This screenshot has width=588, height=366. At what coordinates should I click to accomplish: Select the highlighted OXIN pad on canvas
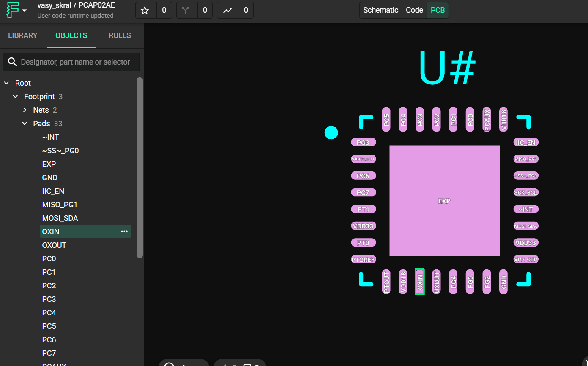point(420,282)
